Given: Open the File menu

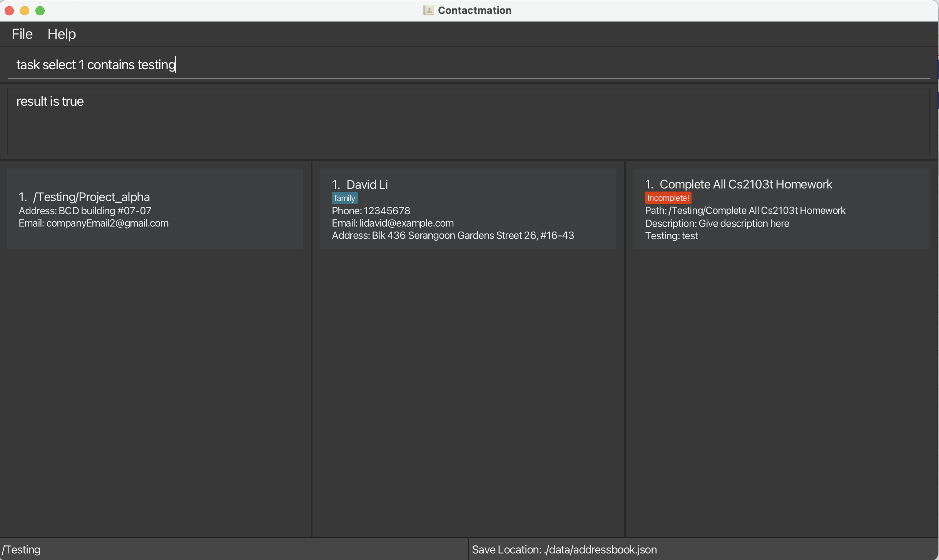Looking at the screenshot, I should point(22,34).
